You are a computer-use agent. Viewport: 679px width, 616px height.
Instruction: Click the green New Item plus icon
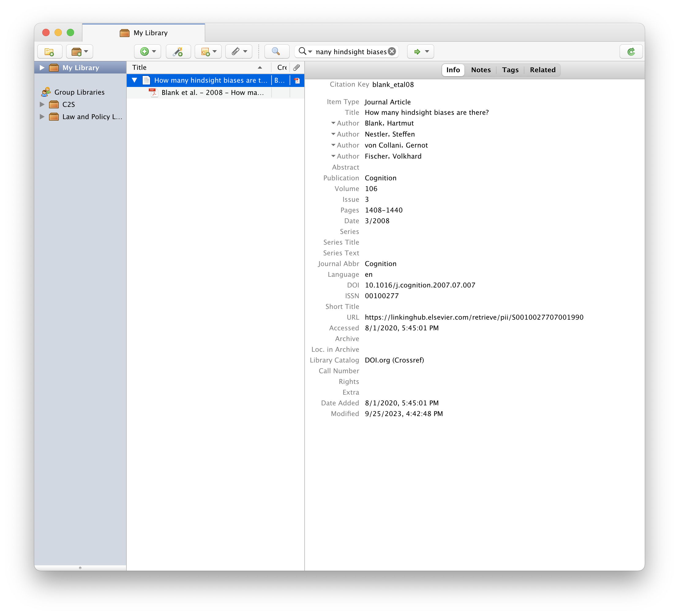(144, 51)
